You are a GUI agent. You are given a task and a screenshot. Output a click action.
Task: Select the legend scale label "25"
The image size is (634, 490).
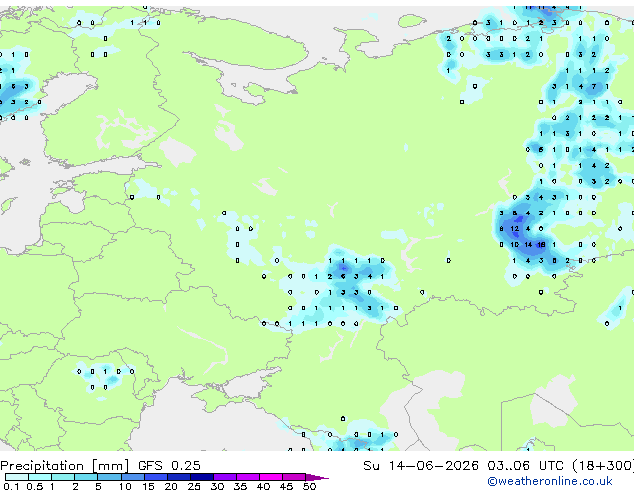[194, 486]
